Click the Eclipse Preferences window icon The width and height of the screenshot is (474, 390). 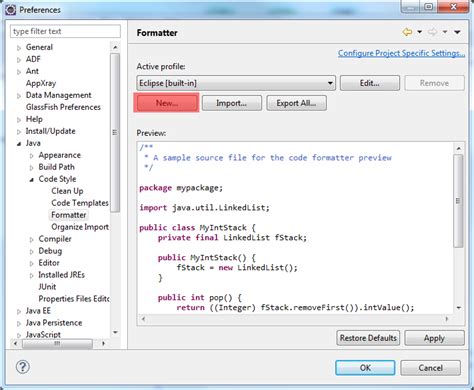[11, 10]
